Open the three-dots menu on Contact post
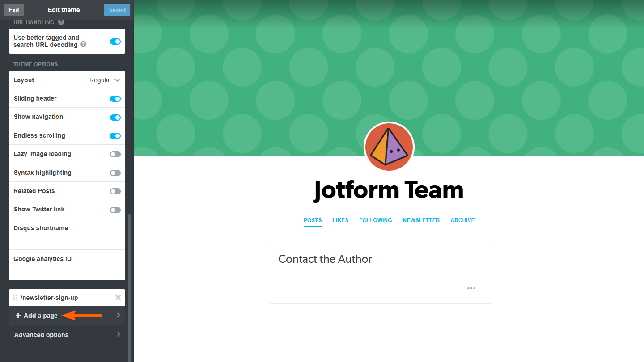Image resolution: width=644 pixels, height=362 pixels. pos(471,288)
